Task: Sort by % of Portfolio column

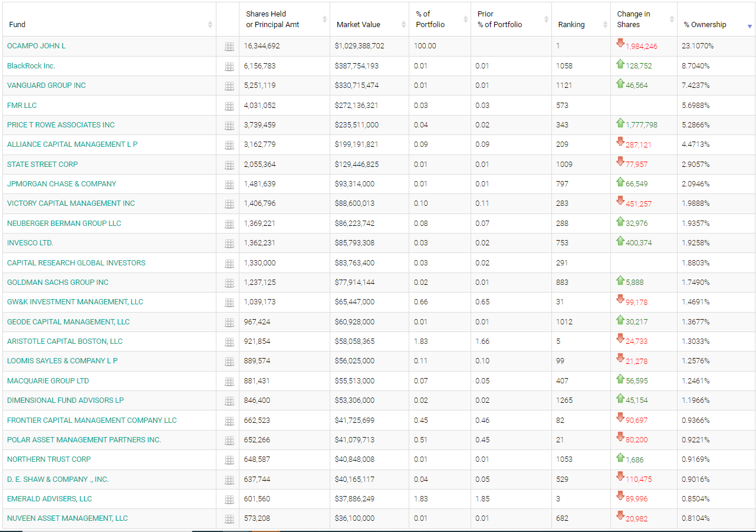Action: (x=440, y=19)
